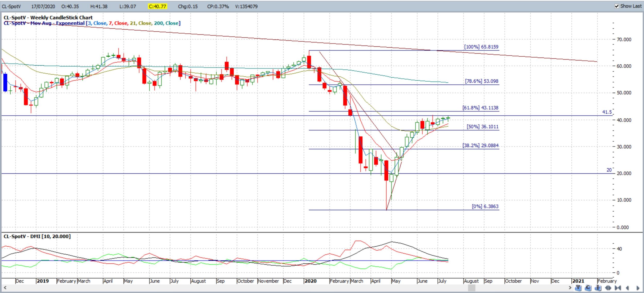This screenshot has height=293, width=644.
Task: Click the [38.2%] 29.0884 Fibonacci label
Action: point(480,145)
